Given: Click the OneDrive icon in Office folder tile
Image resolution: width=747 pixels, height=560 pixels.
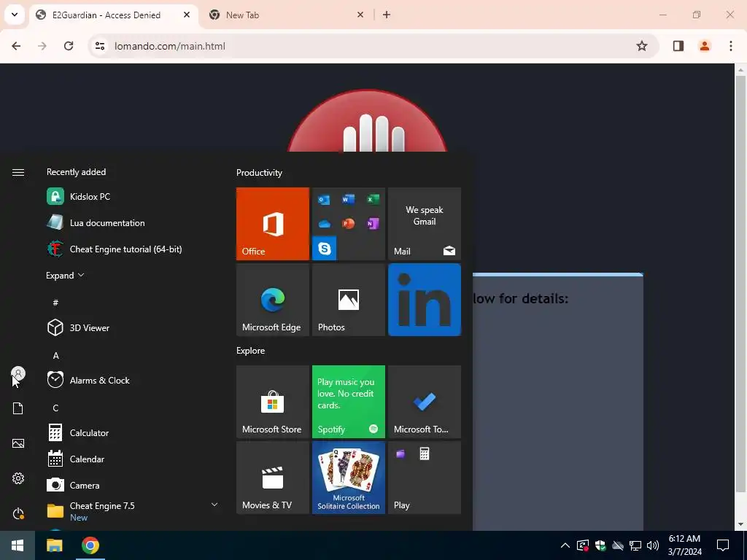Looking at the screenshot, I should click(324, 224).
